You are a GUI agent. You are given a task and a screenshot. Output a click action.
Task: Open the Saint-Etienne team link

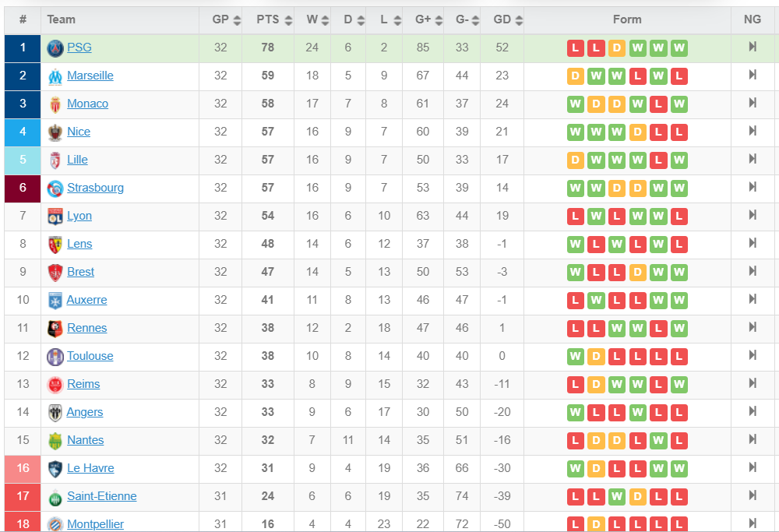point(102,496)
